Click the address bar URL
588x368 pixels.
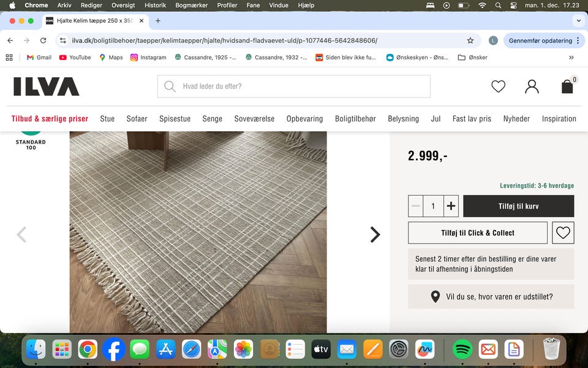pyautogui.click(x=224, y=40)
